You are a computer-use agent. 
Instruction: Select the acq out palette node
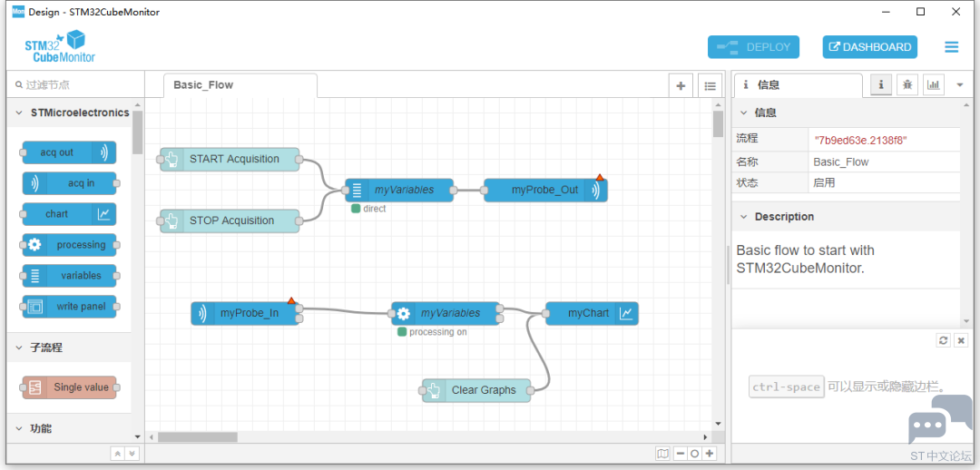coord(69,152)
